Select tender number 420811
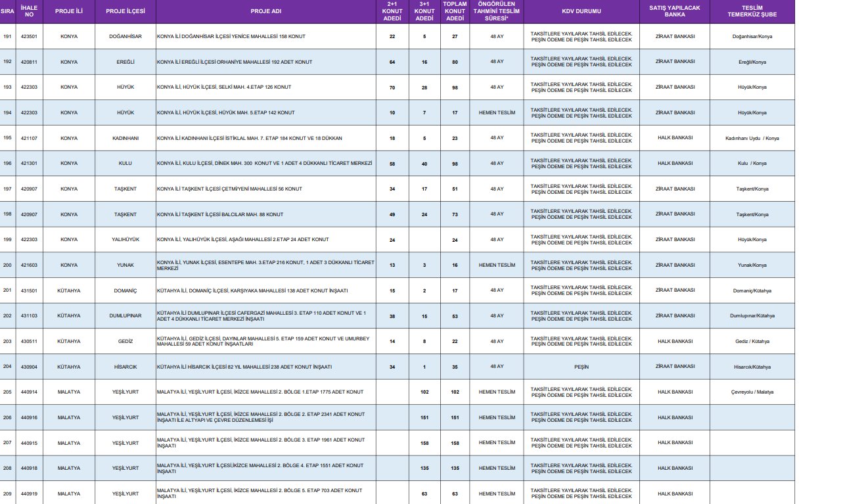The height and width of the screenshot is (504, 841). point(29,62)
